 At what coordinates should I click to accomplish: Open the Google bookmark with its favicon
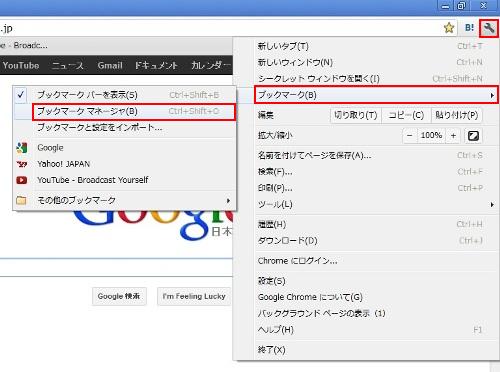tap(125, 147)
